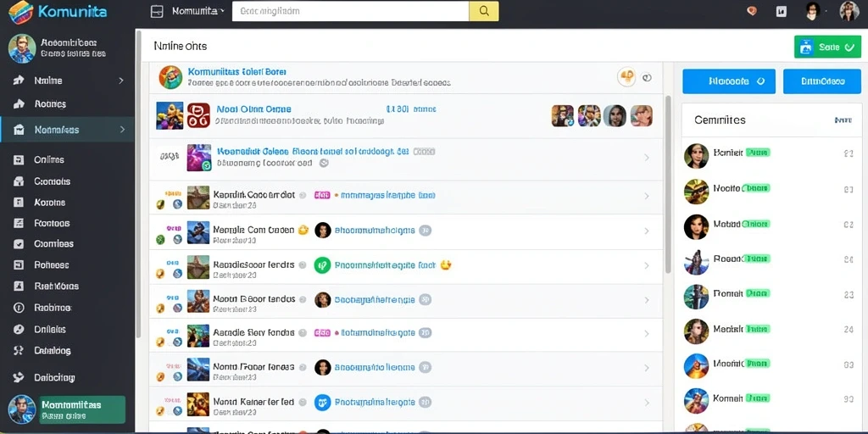The width and height of the screenshot is (868, 434).
Task: Click into the top search input field
Action: click(350, 11)
